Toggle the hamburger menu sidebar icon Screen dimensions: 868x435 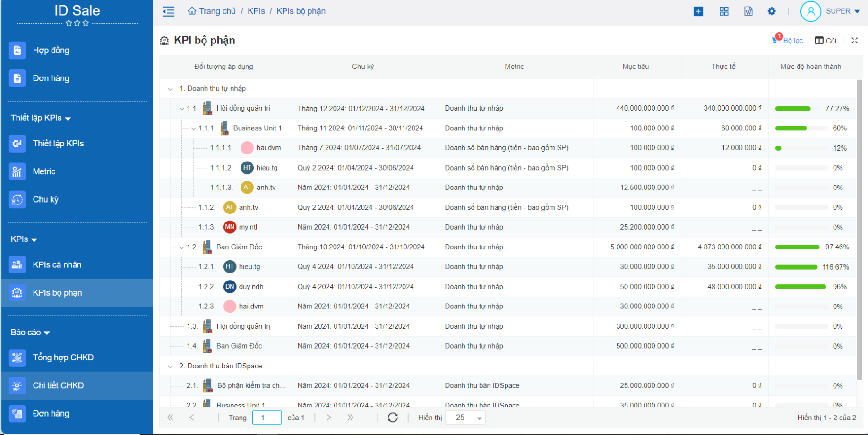(x=169, y=11)
